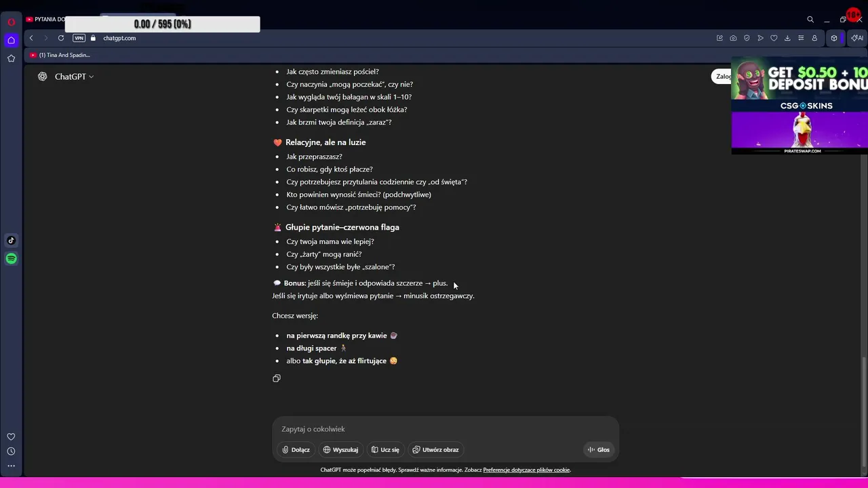Open the downloads icon in the toolbar

coord(787,38)
